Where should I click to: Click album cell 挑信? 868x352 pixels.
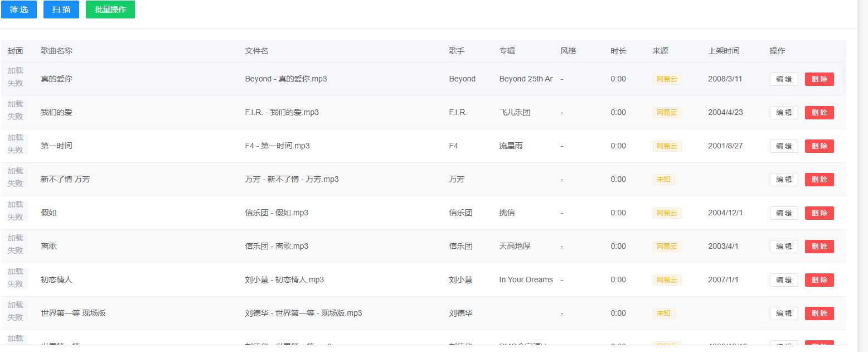(507, 213)
